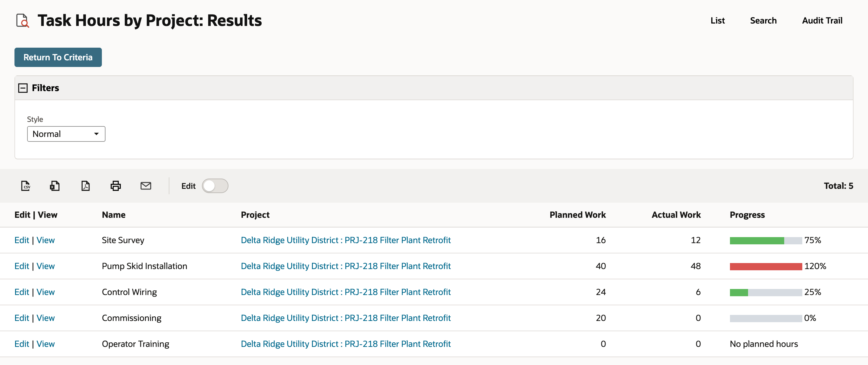Screen dimensions: 868x365
Task: Click the email envelope icon
Action: point(146,186)
